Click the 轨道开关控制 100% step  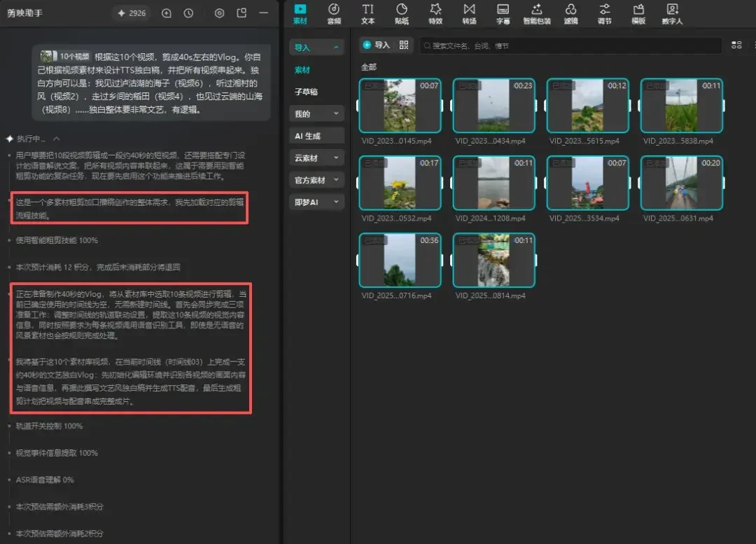click(x=49, y=426)
